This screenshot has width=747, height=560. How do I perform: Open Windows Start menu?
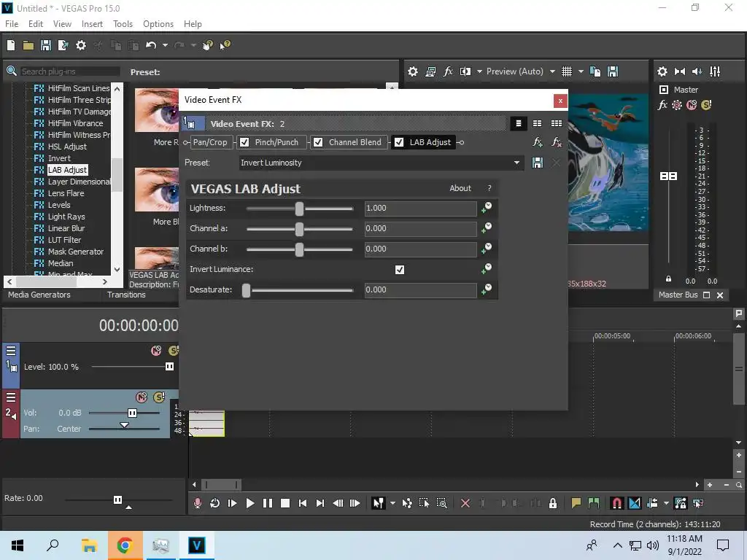18,545
